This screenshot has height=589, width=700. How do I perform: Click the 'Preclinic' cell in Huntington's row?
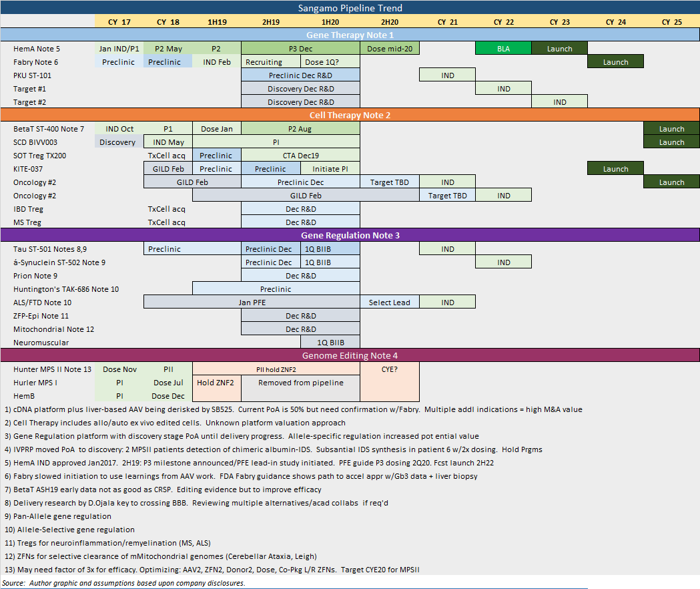coord(276,289)
